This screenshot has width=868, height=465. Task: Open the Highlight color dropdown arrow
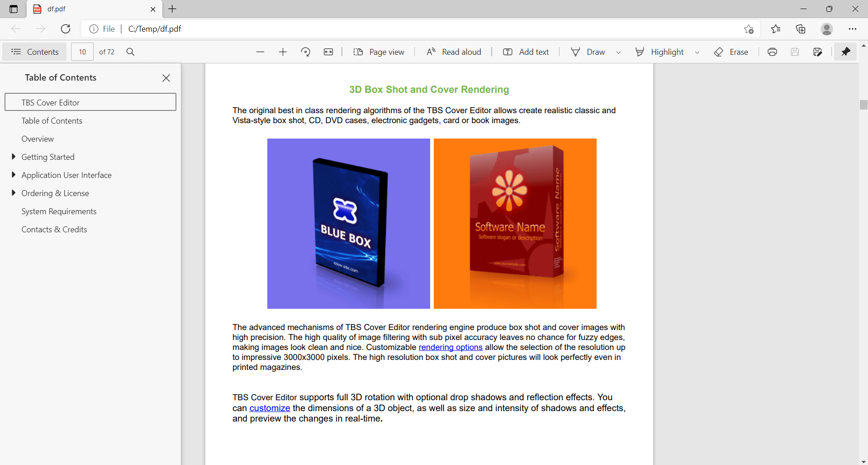(697, 53)
